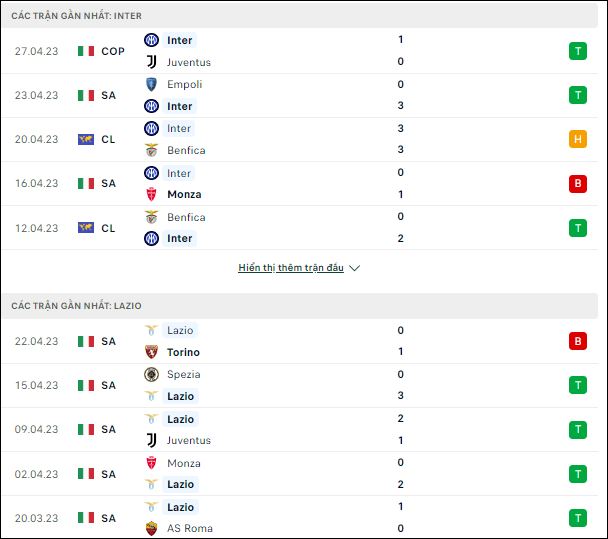Click the Inter logo in the Empoli match row
Viewport: 608px width, 539px height.
click(151, 106)
